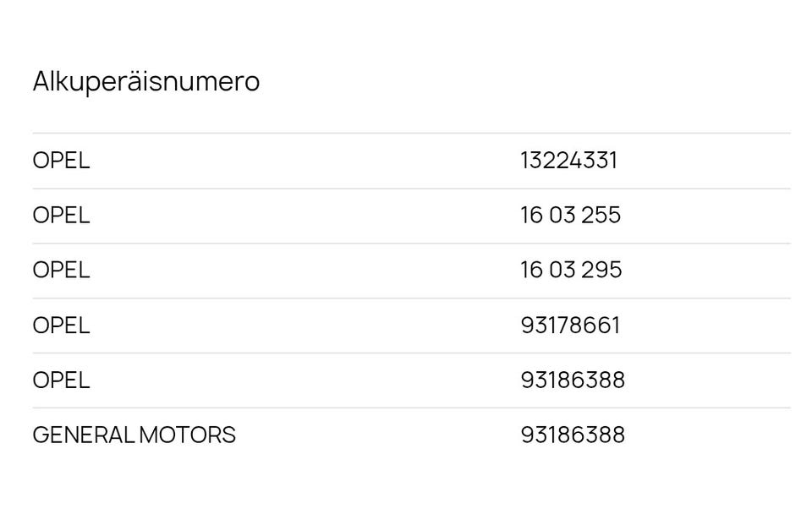This screenshot has width=812, height=509.
Task: Click the divider line above the General Motors row
Action: click(411, 408)
